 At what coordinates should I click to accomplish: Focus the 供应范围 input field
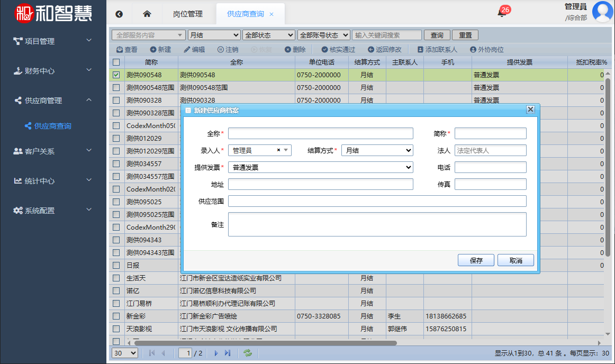coord(377,201)
